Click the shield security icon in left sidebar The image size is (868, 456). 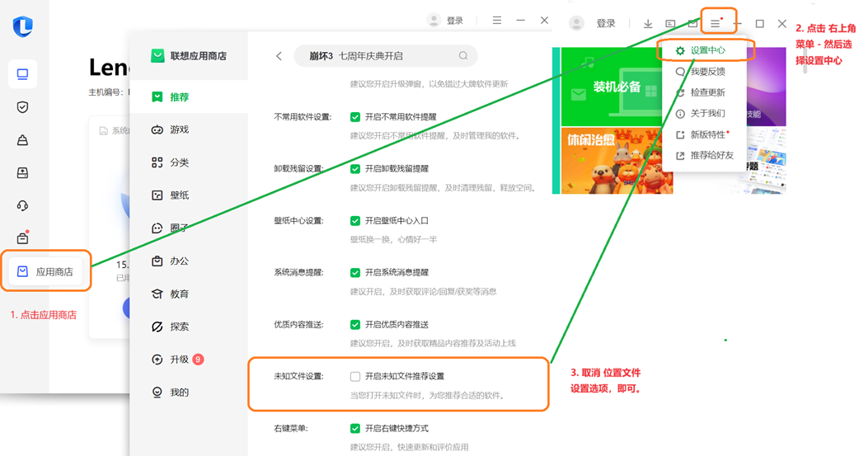click(22, 107)
